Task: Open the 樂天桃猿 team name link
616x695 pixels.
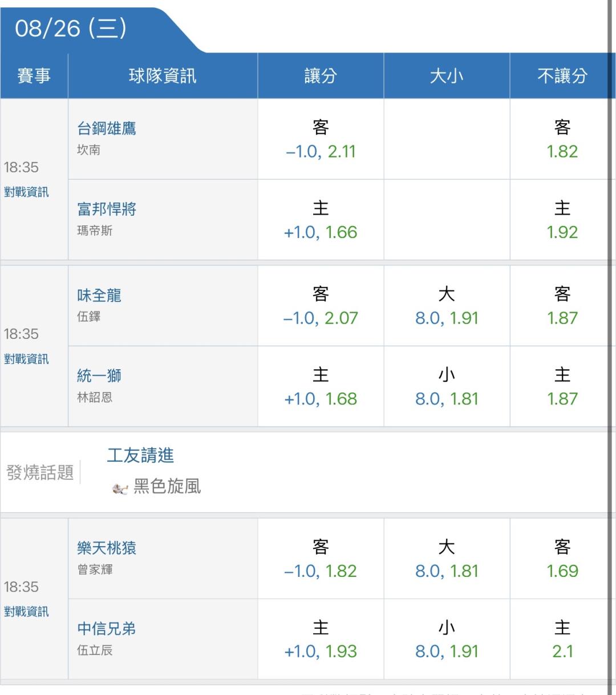Action: click(x=107, y=548)
